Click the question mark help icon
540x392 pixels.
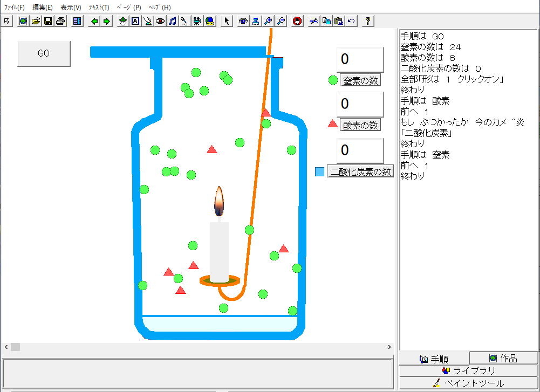pos(367,21)
